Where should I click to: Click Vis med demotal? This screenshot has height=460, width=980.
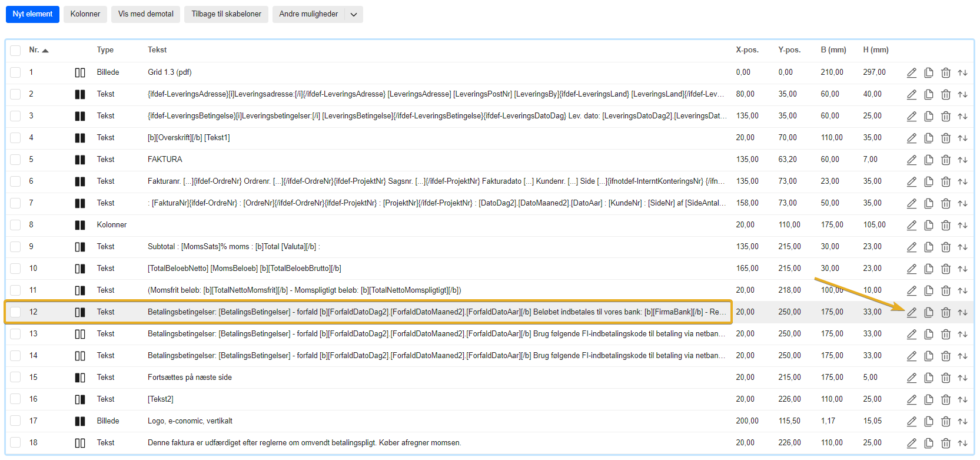(x=145, y=14)
